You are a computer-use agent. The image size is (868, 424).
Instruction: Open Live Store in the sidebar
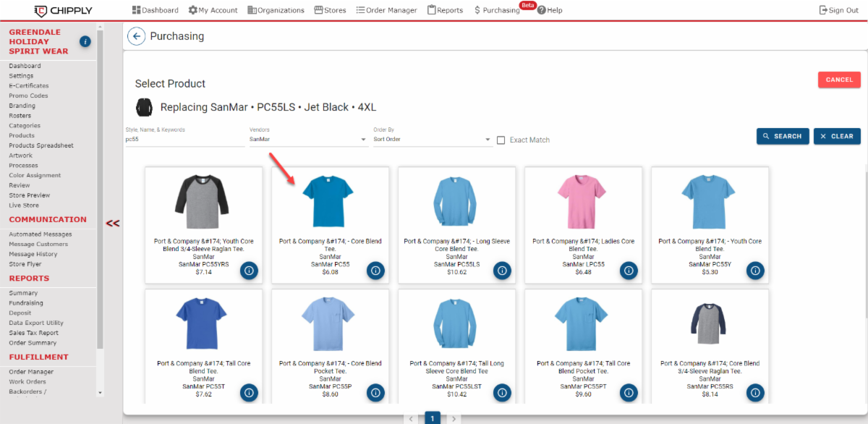tap(24, 205)
